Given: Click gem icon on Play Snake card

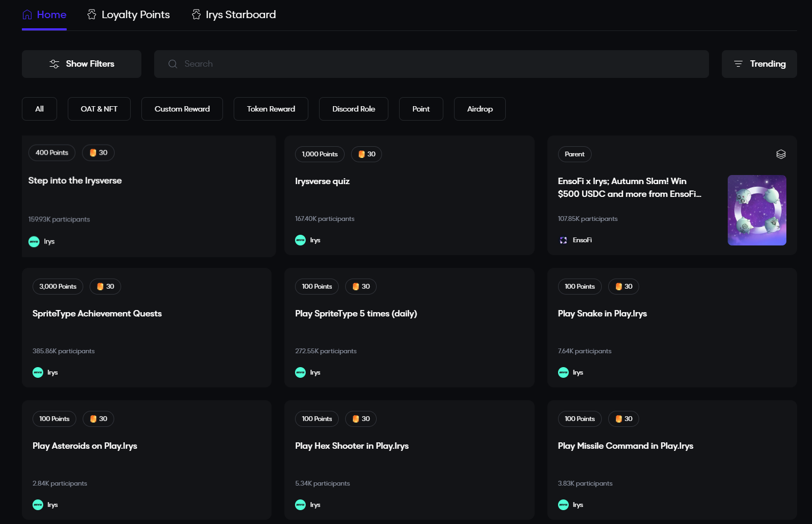Looking at the screenshot, I should coord(619,287).
